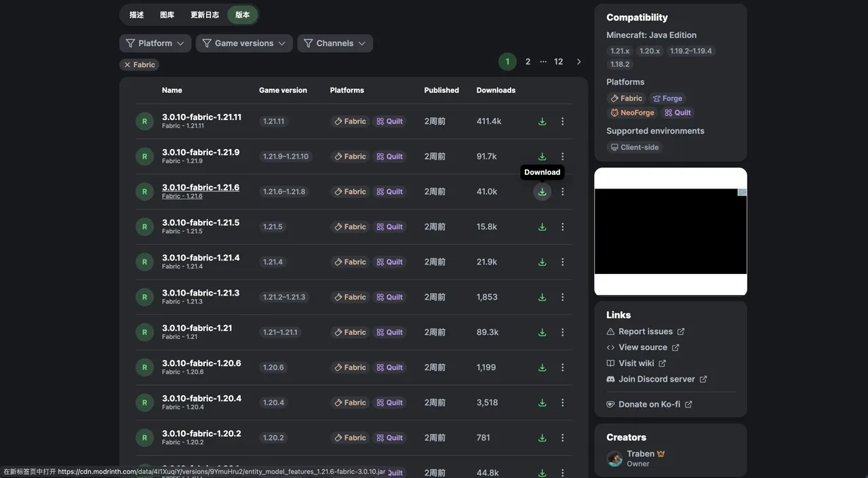This screenshot has height=478, width=868.
Task: Expand the Channels filter dropdown
Action: [x=334, y=43]
